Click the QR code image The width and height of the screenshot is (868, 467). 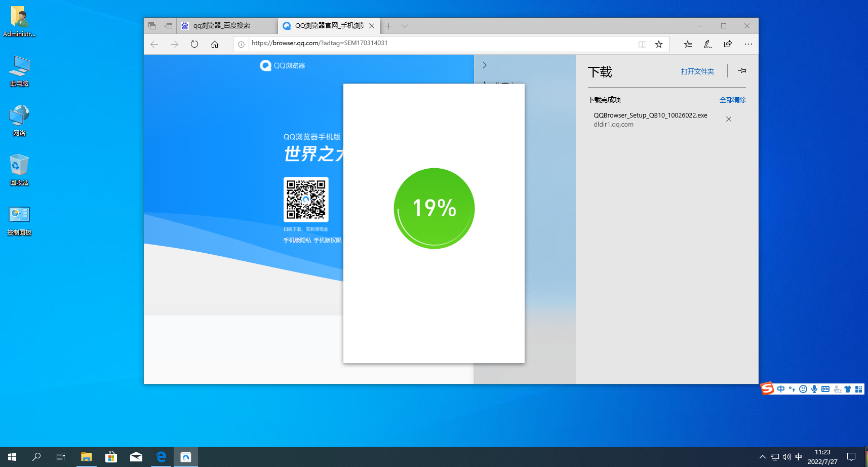point(306,200)
